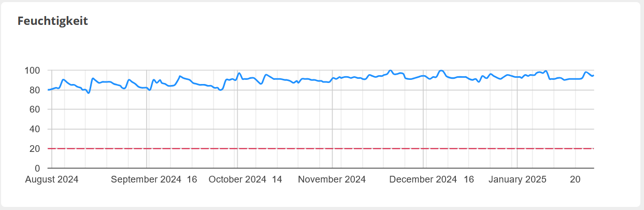Screen dimensions: 644x210
Task: Click the 16 tick label after December 2024
Action: click(x=469, y=179)
